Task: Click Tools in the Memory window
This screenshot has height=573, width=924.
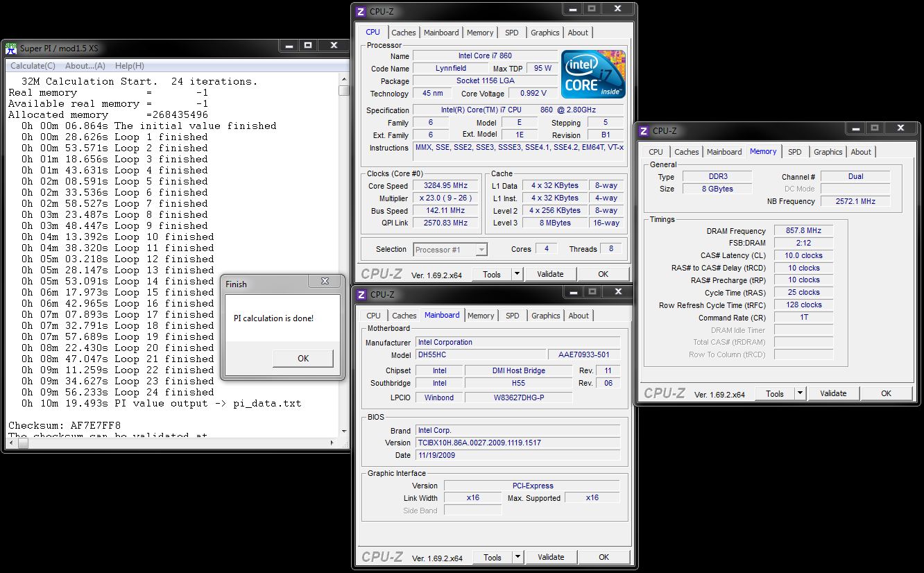Action: (775, 393)
